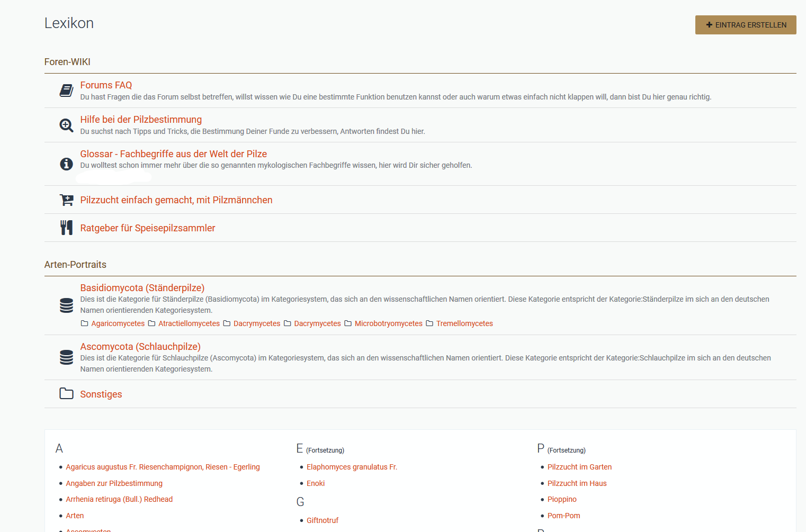Click the database icon beside Basidiomycota

[66, 305]
